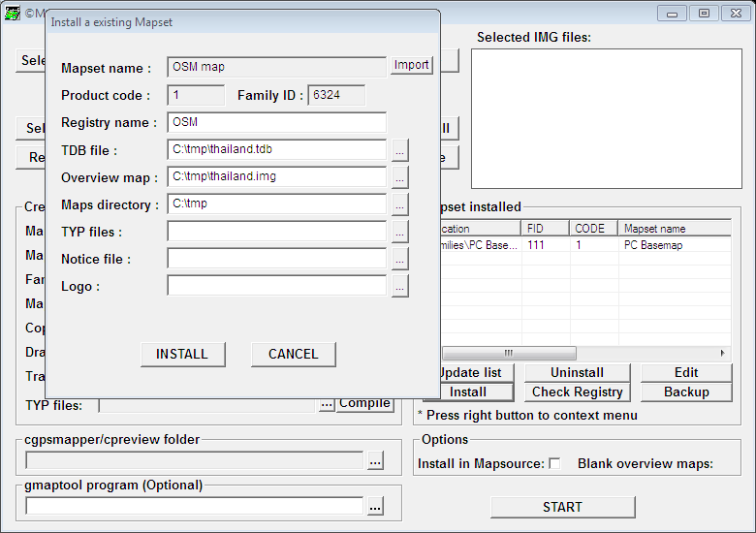The image size is (756, 533).
Task: Browse for TYP files in dialog
Action: (399, 232)
